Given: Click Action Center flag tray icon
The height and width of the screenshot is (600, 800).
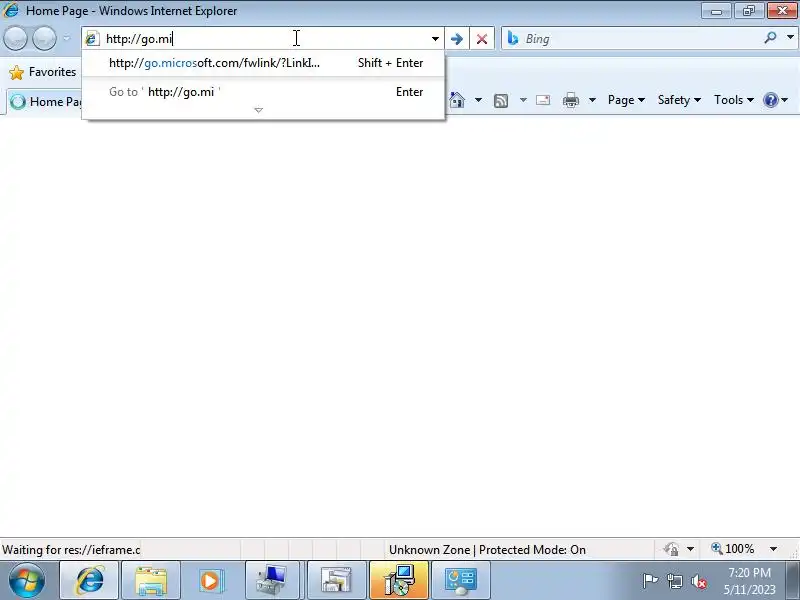Looking at the screenshot, I should (650, 581).
